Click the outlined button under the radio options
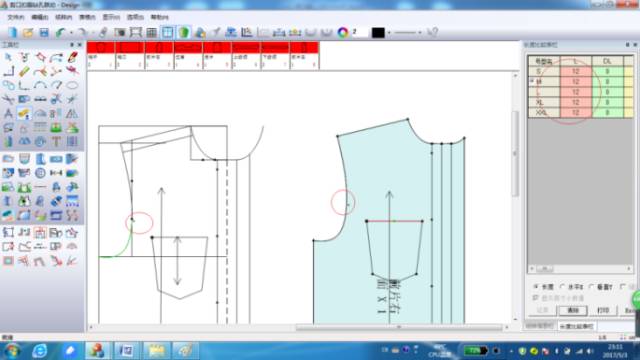This screenshot has height=360, width=640. 573,311
